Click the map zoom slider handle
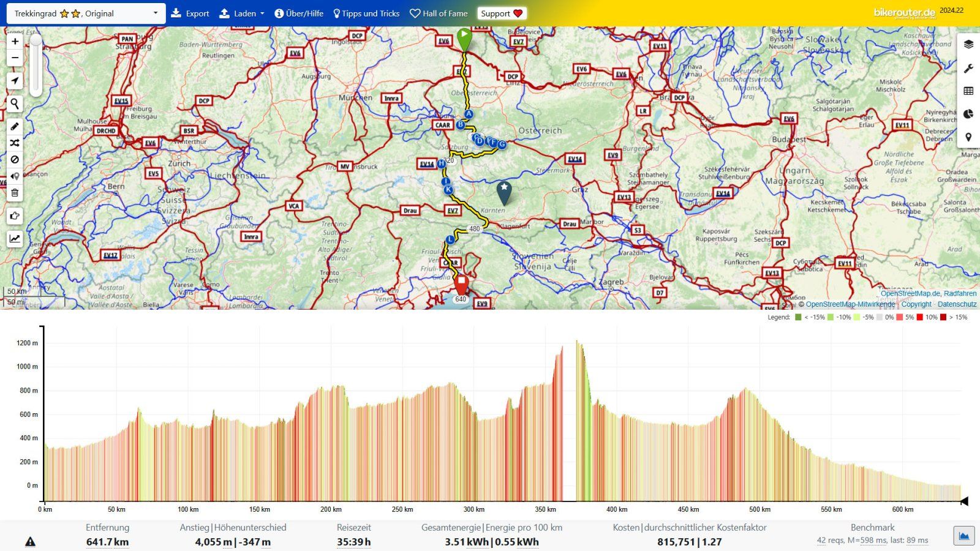 36,40
